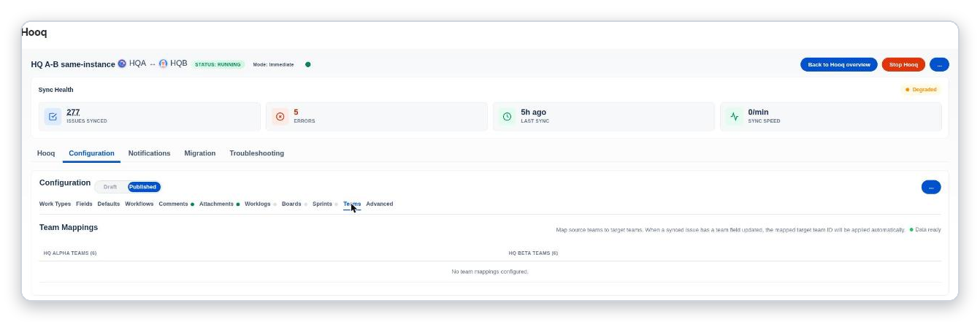This screenshot has height=322, width=980.
Task: Open the Fields sub-tab
Action: click(84, 204)
